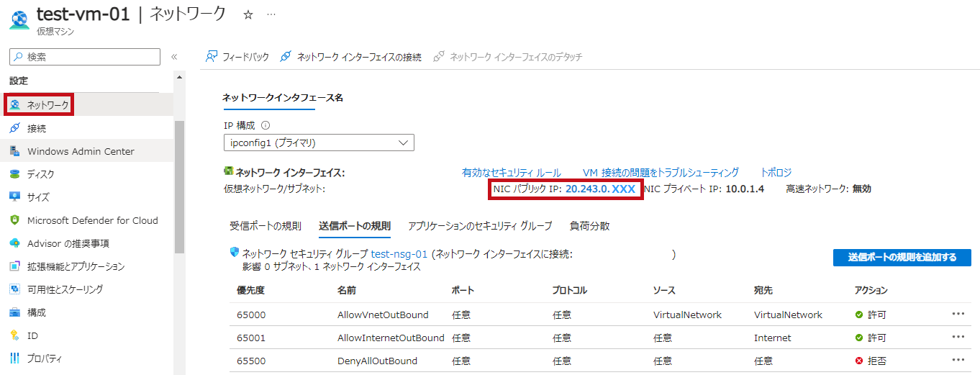Click the 拡張機能とアプリケーション icon

[x=15, y=266]
